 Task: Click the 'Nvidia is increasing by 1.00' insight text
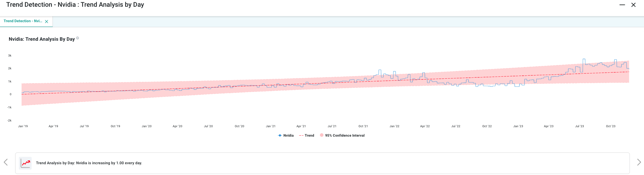(89, 163)
